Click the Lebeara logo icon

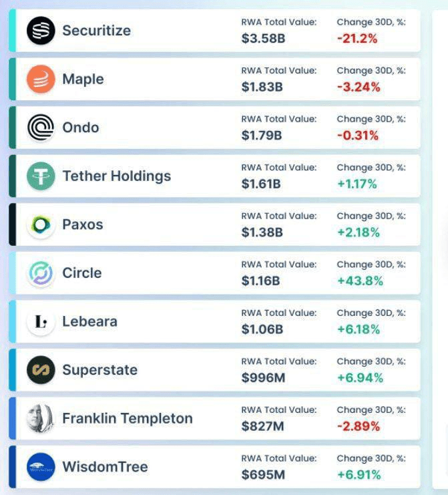41,322
